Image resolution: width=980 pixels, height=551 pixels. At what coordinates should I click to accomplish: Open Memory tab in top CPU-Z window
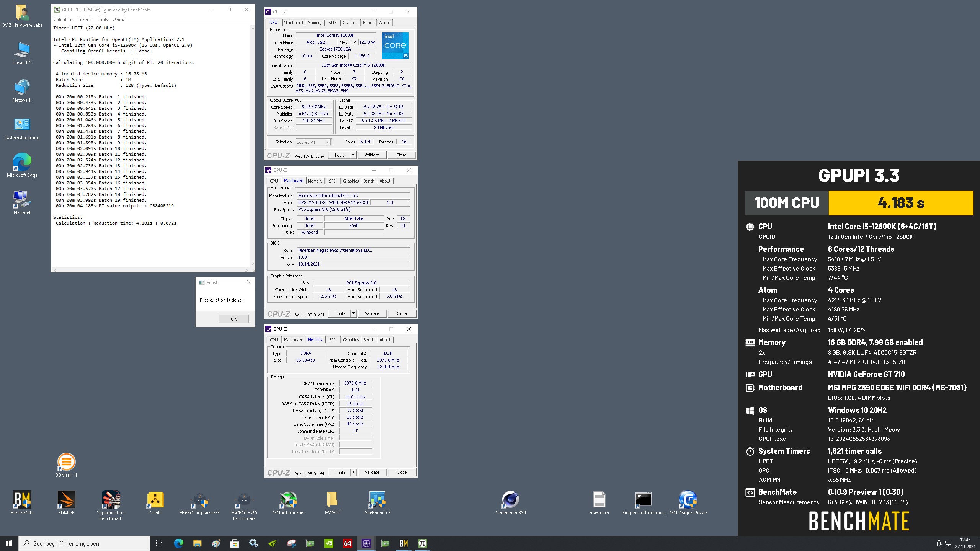tap(315, 23)
